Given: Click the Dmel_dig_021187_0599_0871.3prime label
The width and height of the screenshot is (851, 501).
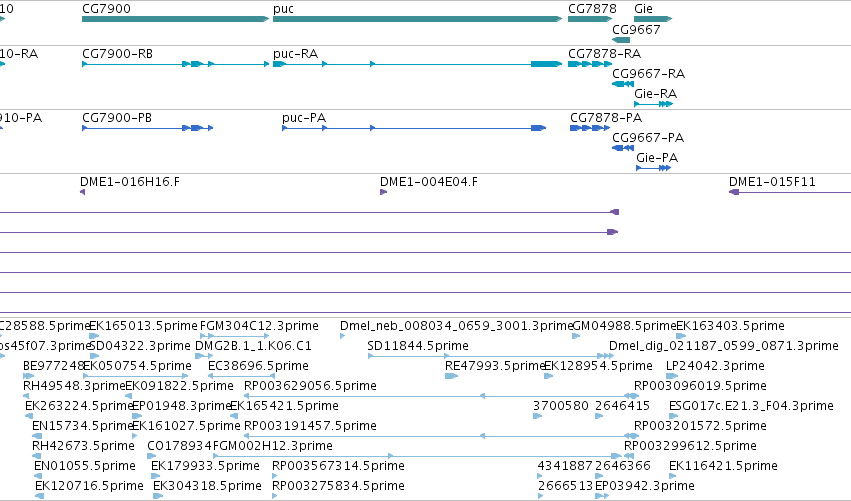Looking at the screenshot, I should point(724,346).
